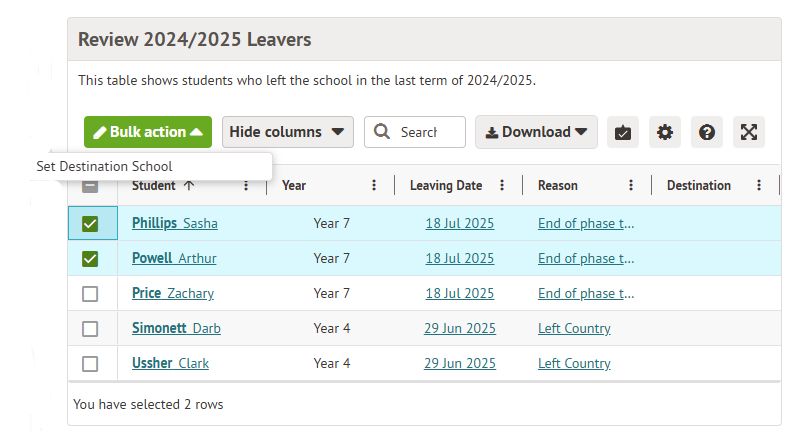Open the help question mark icon
The width and height of the screenshot is (788, 438).
pos(707,132)
